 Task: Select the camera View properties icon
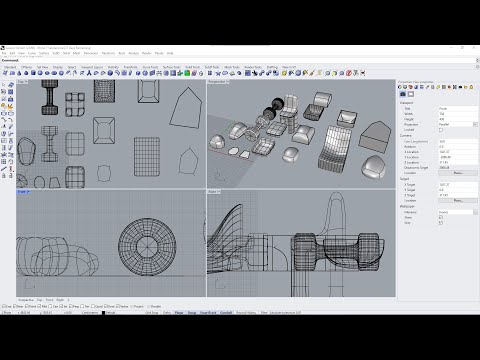tap(403, 94)
